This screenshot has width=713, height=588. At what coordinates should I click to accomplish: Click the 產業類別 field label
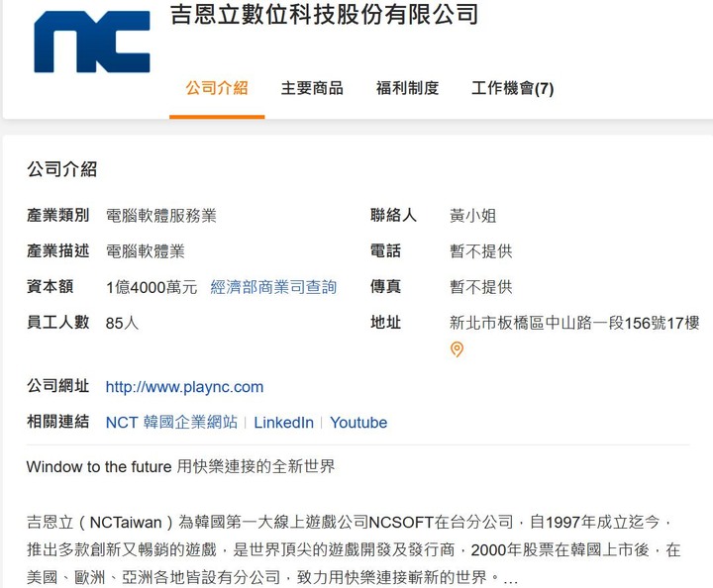[57, 215]
